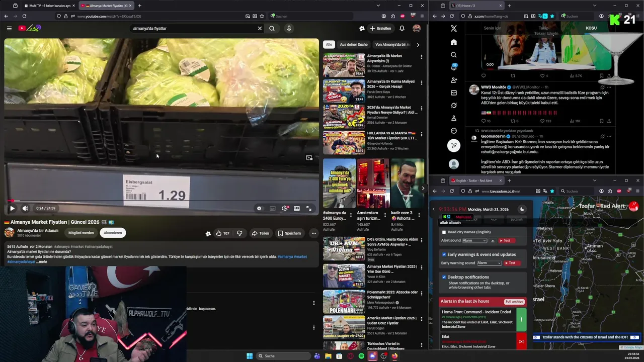Dislike the Almanya Market Fiyatları video
This screenshot has height=362, width=644.
tap(239, 233)
